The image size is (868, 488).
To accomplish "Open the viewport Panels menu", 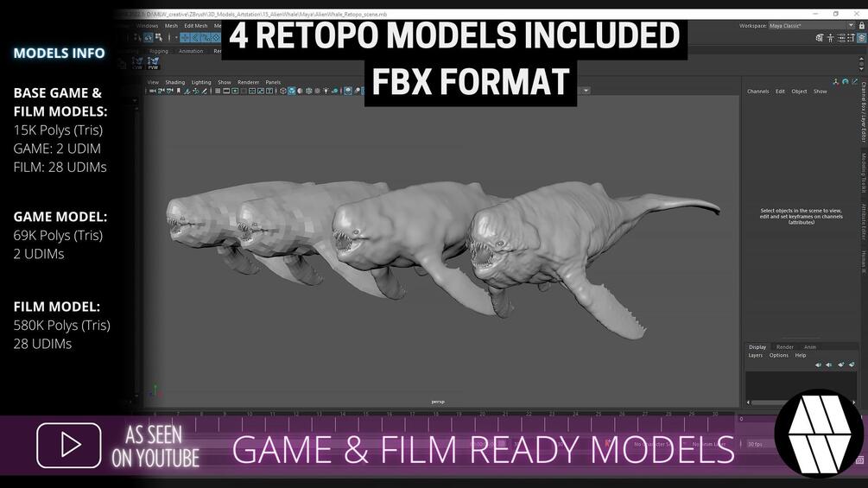I will pyautogui.click(x=273, y=82).
